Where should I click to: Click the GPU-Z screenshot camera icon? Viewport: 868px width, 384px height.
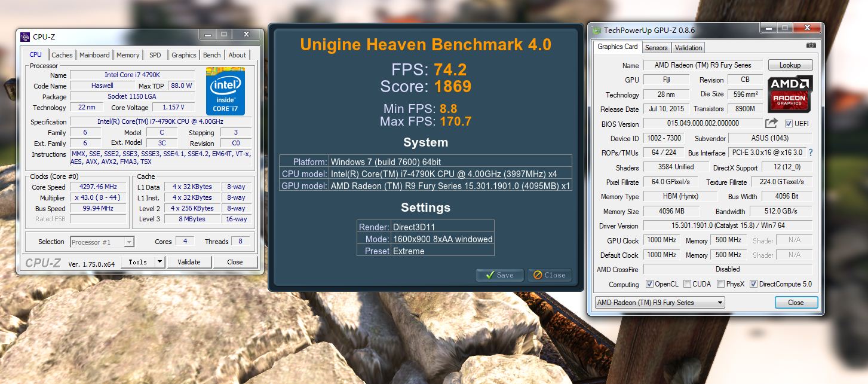[811, 45]
